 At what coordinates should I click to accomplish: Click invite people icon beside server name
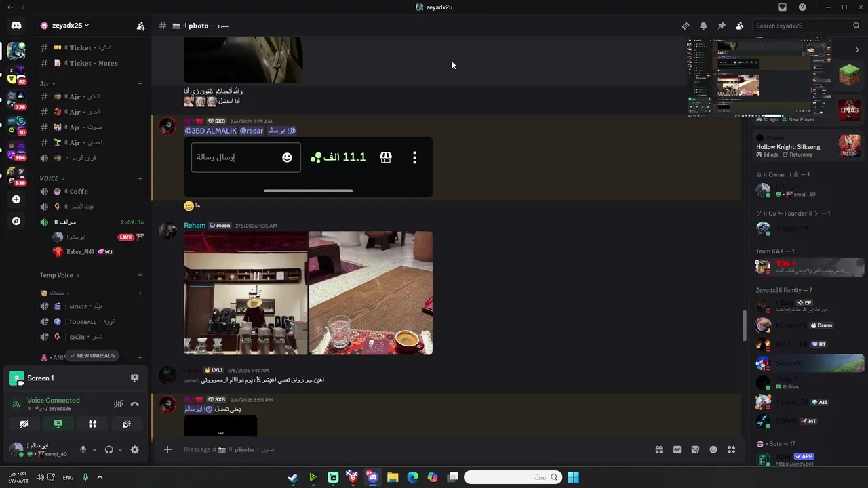click(140, 26)
